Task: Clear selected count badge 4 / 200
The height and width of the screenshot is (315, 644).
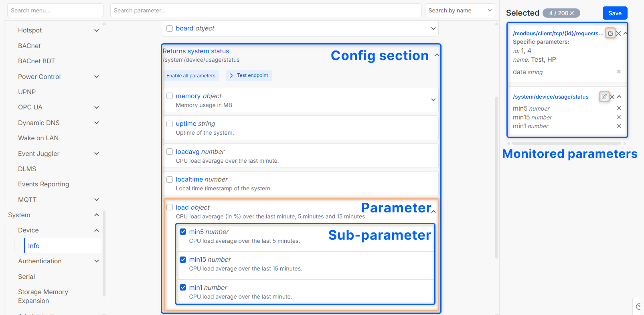Action: point(572,13)
